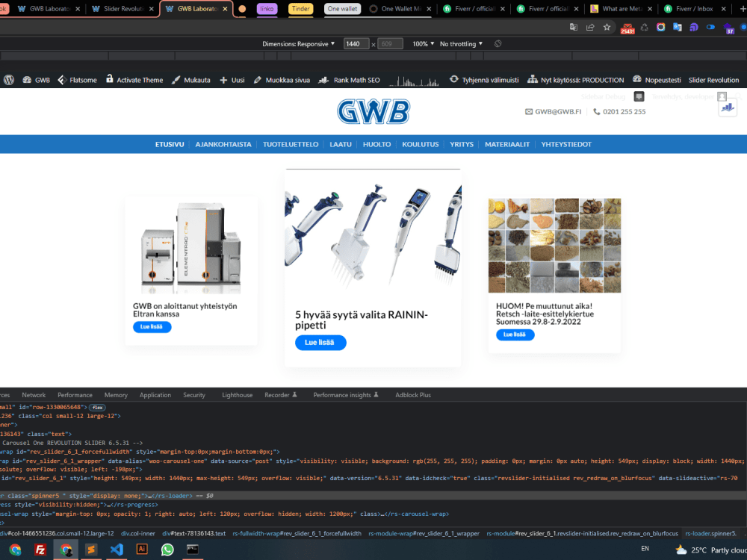The image size is (747, 560).
Task: Click the rotate device icon in device toolbar
Action: click(498, 44)
